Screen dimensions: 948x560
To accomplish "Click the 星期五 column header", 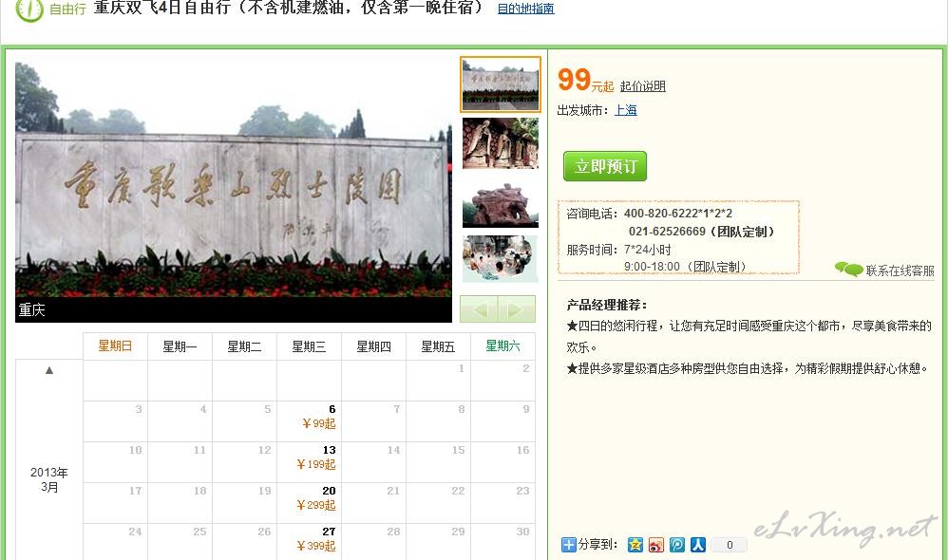I will pos(438,346).
